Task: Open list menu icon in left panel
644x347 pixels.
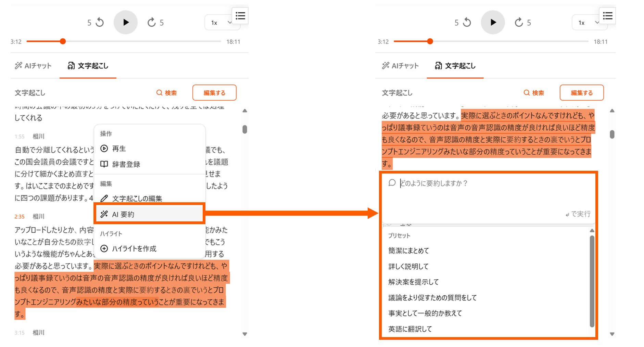Action: click(240, 16)
